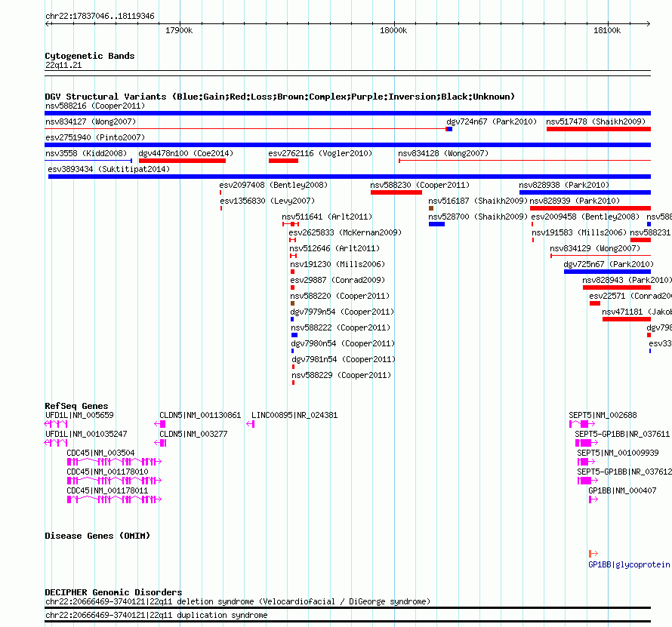The height and width of the screenshot is (627, 672).
Task: Click nsv191583 (Mills2006) label
Action: (x=579, y=232)
